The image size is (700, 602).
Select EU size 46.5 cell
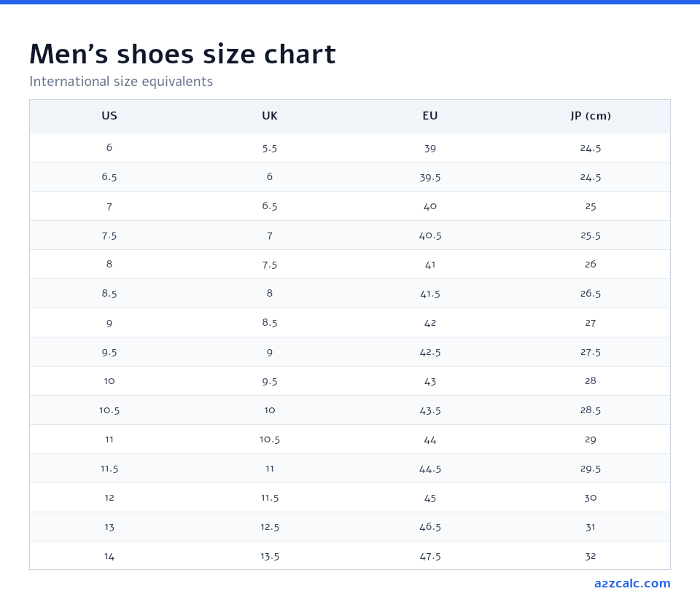point(430,527)
